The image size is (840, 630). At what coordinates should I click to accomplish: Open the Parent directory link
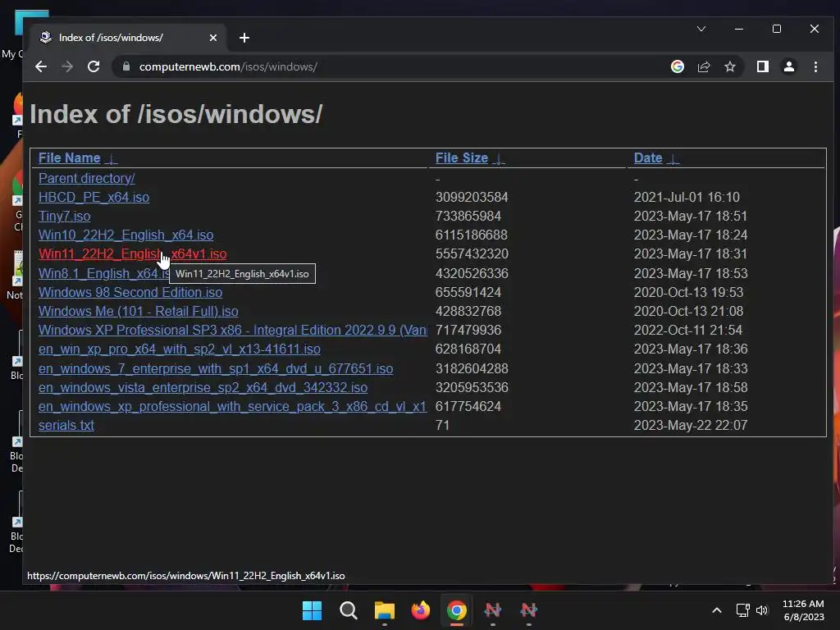(86, 178)
